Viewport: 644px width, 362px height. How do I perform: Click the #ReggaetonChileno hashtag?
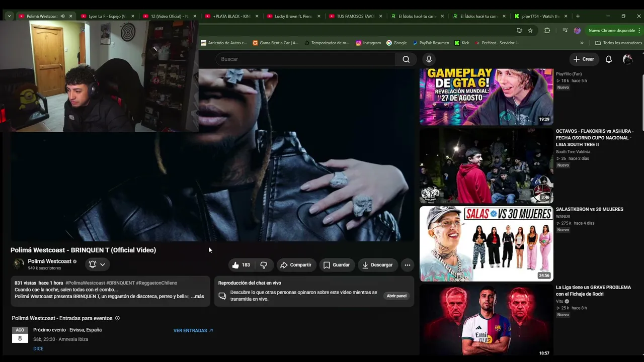coord(156,283)
